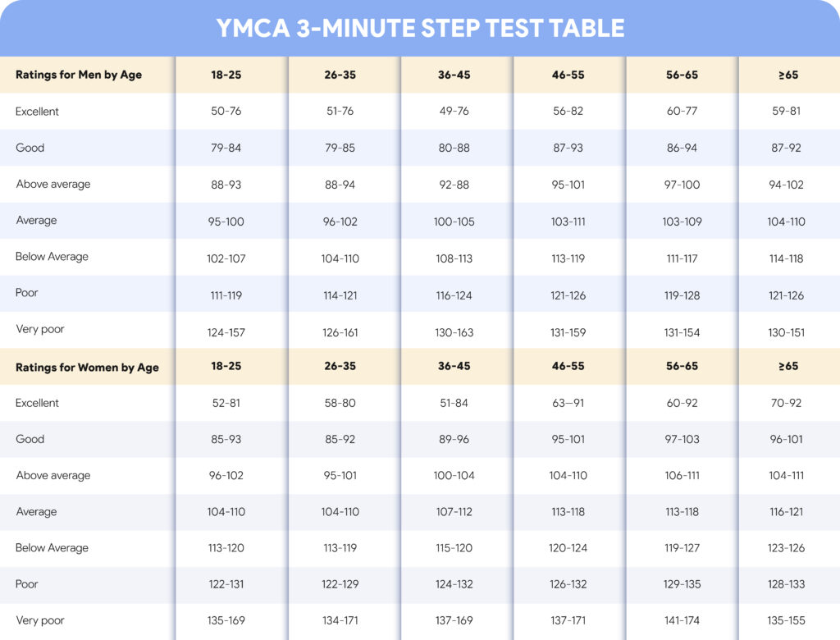
Task: Select women's Above average cell 100-104
Action: tap(454, 475)
